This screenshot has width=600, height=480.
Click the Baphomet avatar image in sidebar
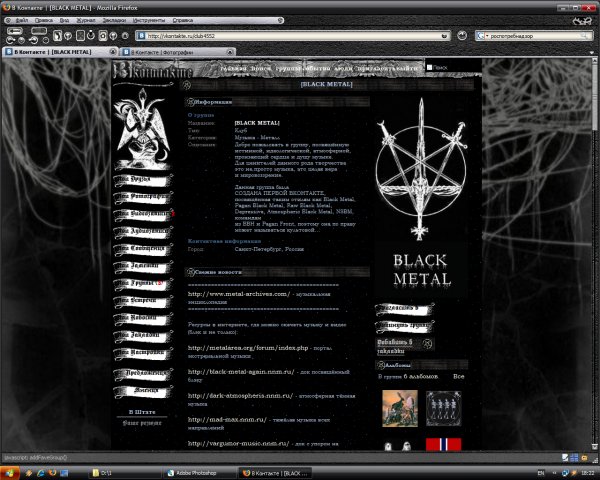(x=142, y=128)
